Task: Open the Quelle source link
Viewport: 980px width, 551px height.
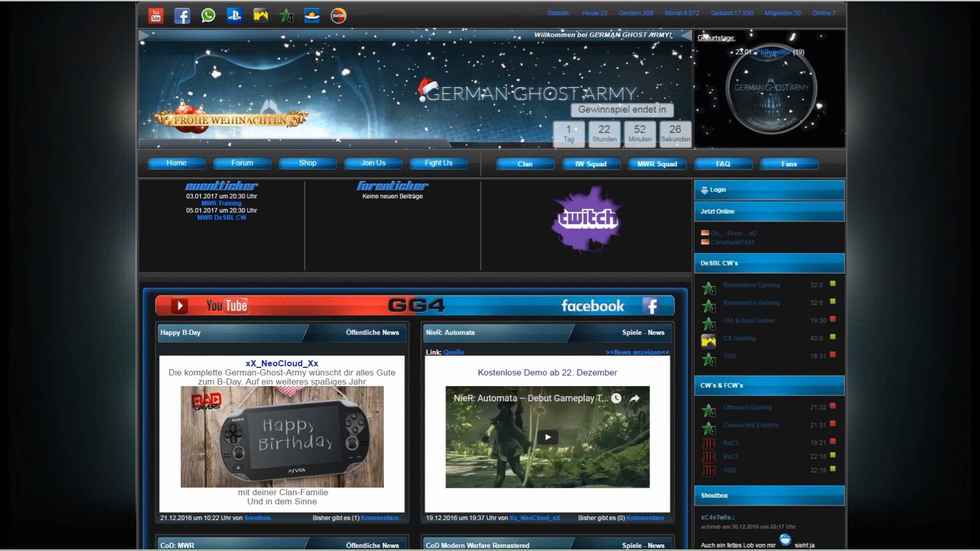Action: [454, 352]
